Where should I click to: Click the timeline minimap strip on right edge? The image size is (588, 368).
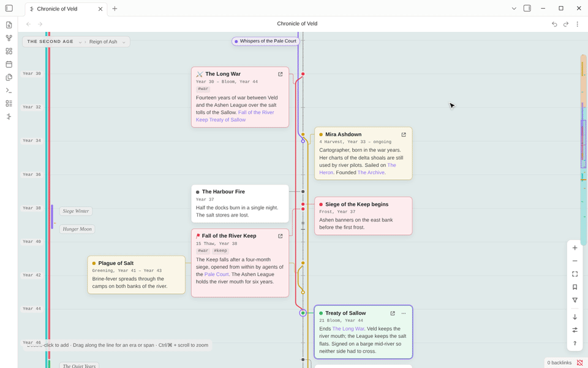point(583,150)
